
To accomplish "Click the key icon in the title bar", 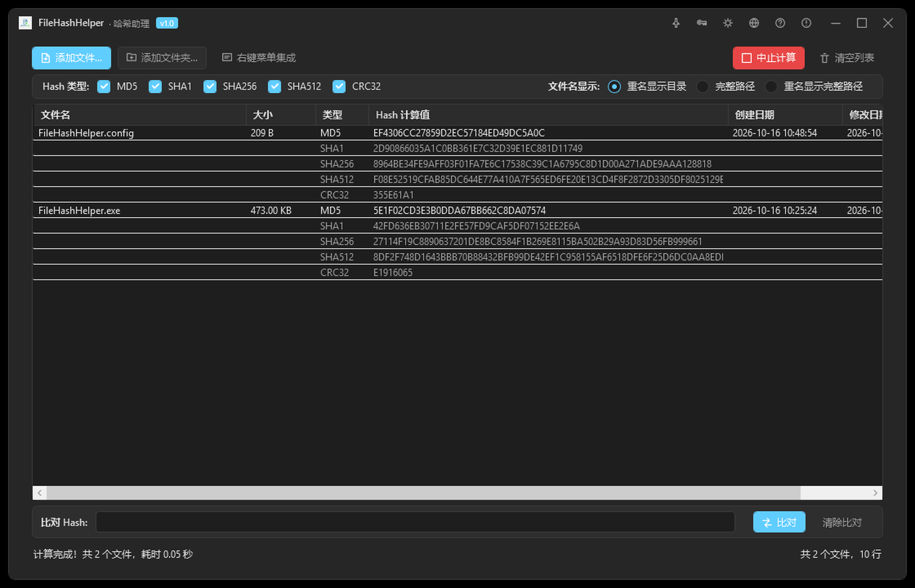I will 701,23.
